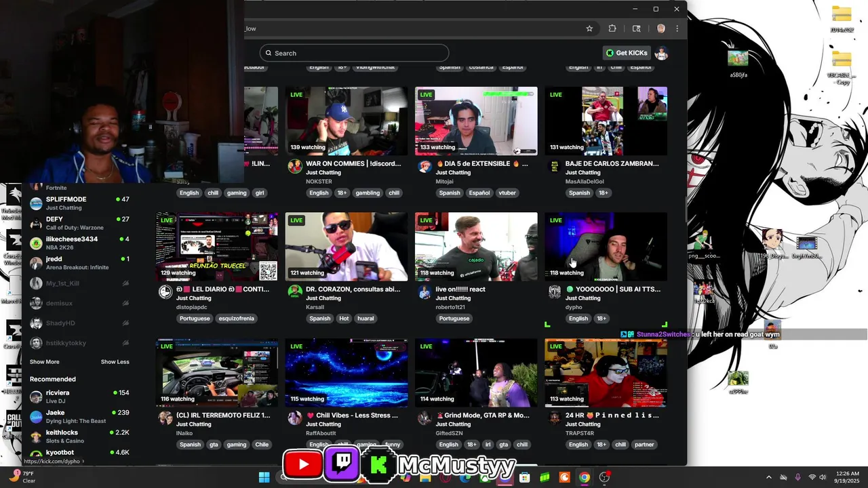Click the Get KICKs button
Image resolution: width=868 pixels, height=488 pixels.
tap(627, 53)
